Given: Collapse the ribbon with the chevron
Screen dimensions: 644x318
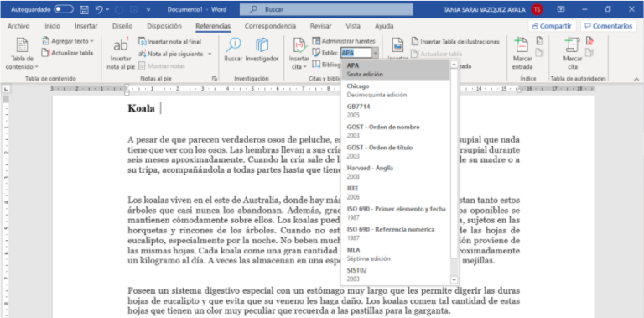Looking at the screenshot, I should pos(636,79).
